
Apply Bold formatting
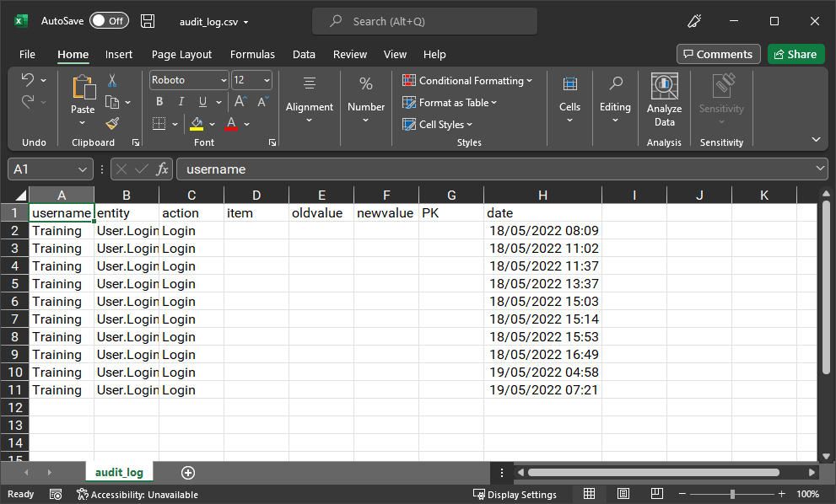(x=159, y=102)
